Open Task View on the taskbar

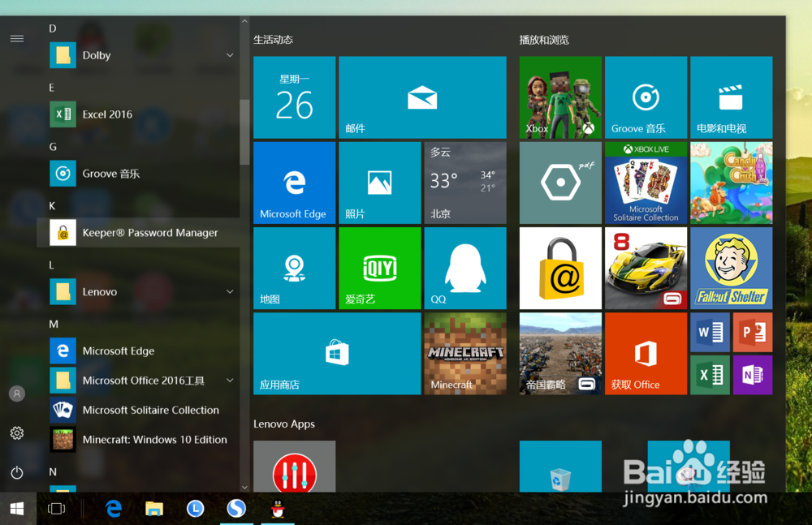pyautogui.click(x=57, y=509)
